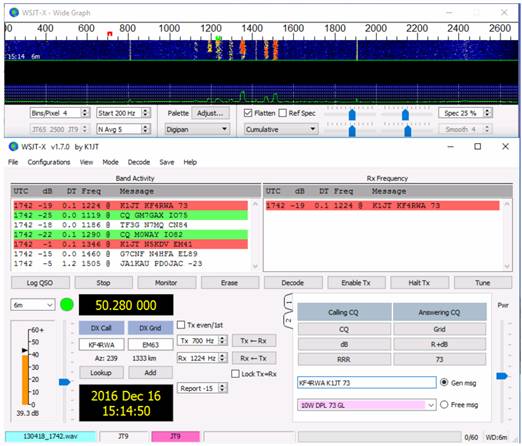Click the green Rx frequency marker on the waterfall scale
This screenshot has width=522, height=446.
pyautogui.click(x=218, y=38)
